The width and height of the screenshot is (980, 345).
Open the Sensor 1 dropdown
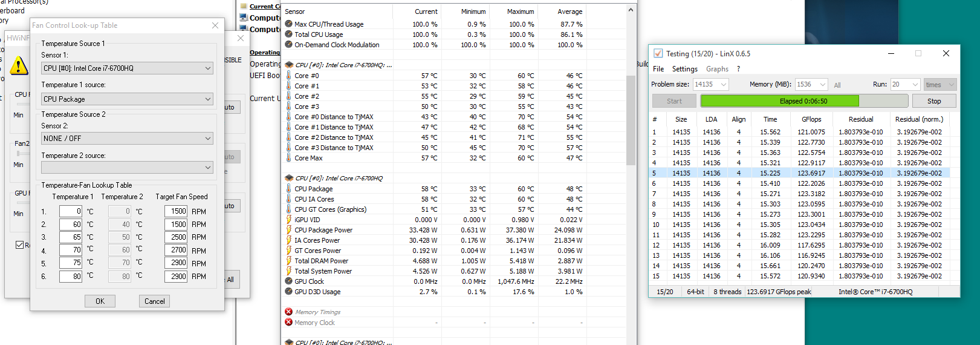pyautogui.click(x=128, y=68)
